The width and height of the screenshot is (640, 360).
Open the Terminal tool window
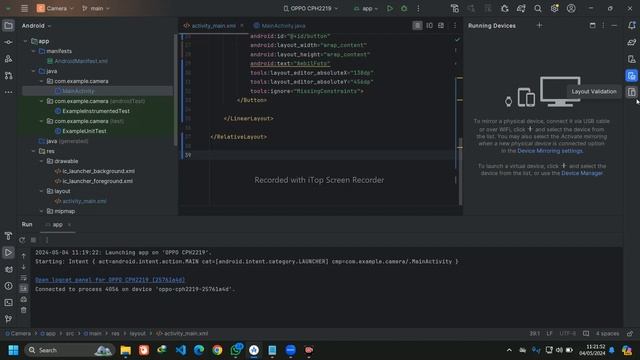click(x=8, y=303)
